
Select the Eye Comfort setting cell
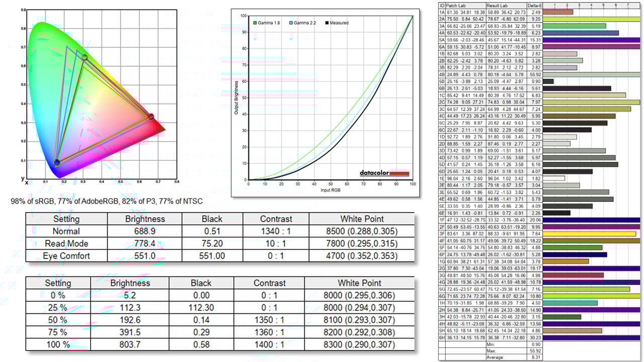[x=66, y=256]
